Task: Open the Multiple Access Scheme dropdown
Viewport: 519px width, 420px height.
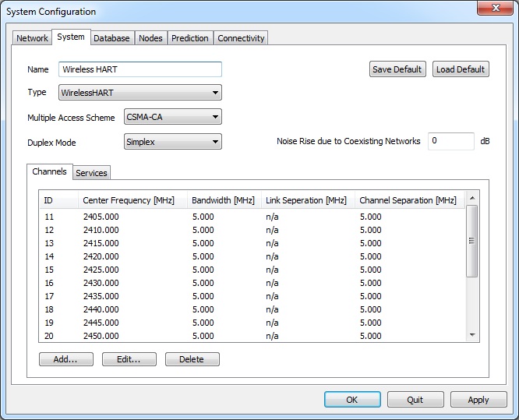Action: point(173,117)
